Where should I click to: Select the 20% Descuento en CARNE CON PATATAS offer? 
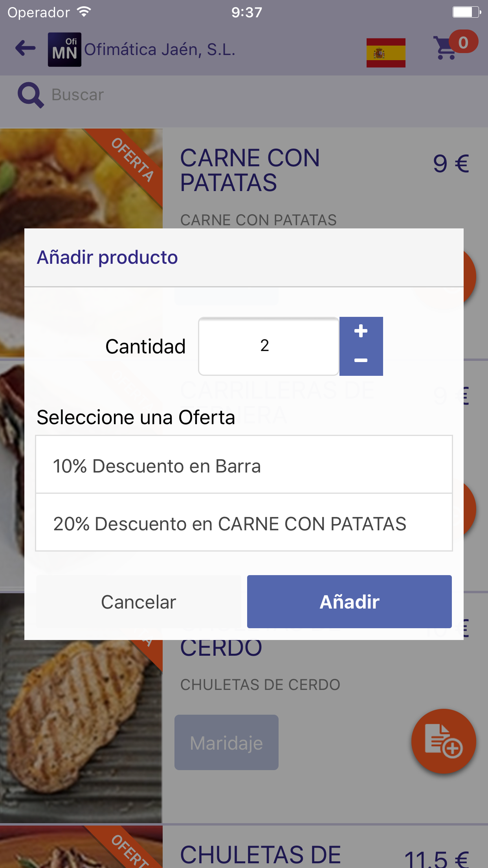click(x=244, y=523)
